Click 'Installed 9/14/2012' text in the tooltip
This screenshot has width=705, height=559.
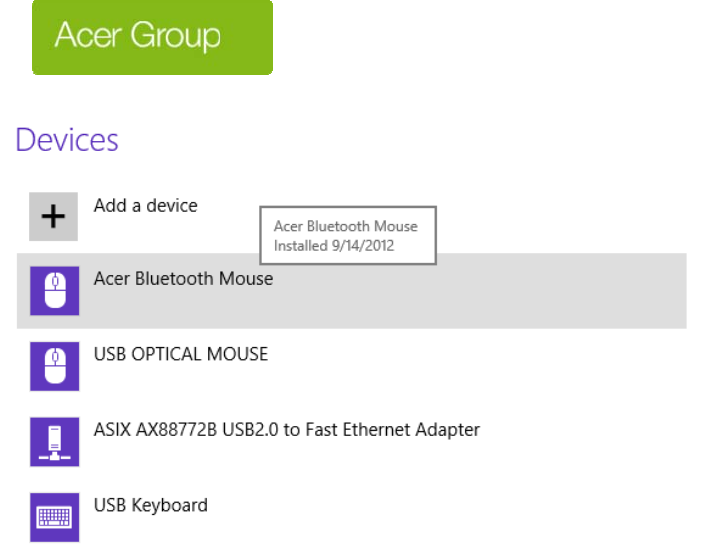pos(333,245)
